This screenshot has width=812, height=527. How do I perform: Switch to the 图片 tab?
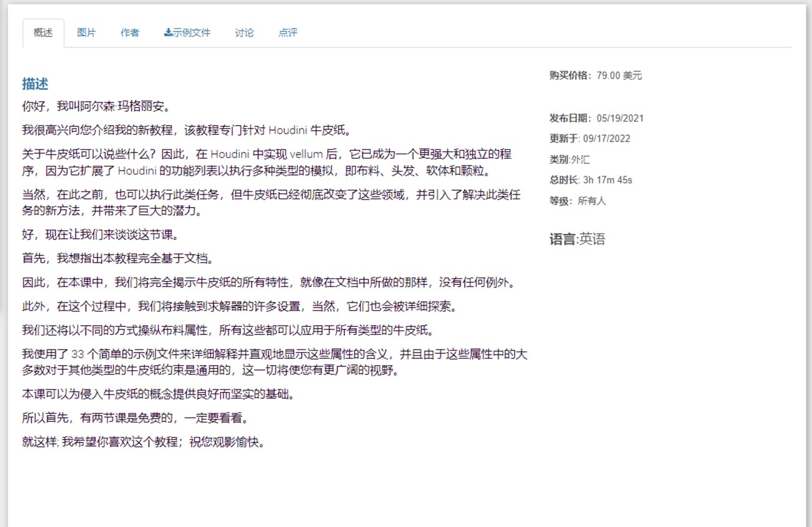[x=86, y=33]
